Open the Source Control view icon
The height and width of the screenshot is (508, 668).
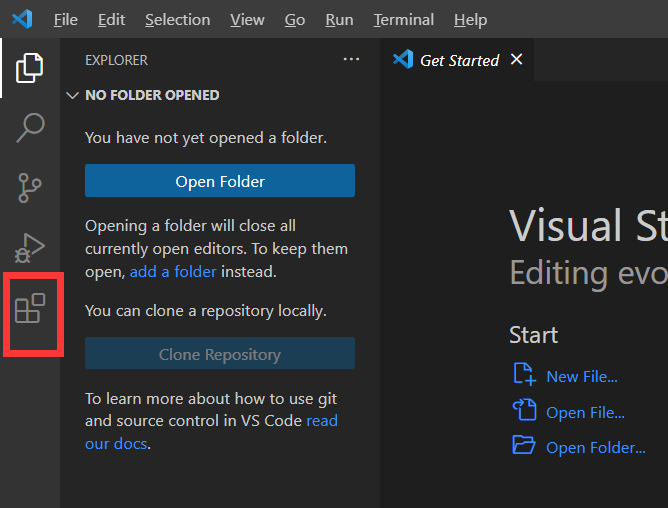click(30, 186)
